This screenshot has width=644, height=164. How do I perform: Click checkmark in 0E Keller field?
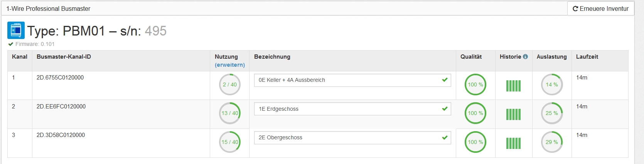coord(445,80)
